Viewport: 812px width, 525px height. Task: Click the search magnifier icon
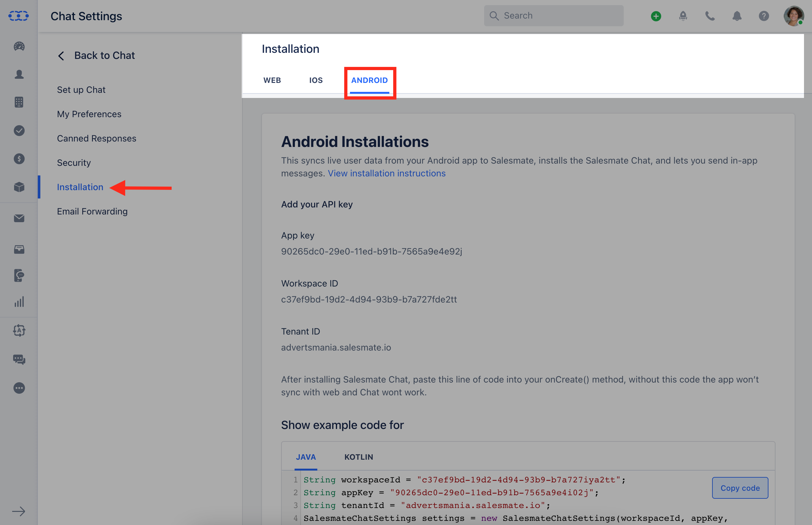494,16
